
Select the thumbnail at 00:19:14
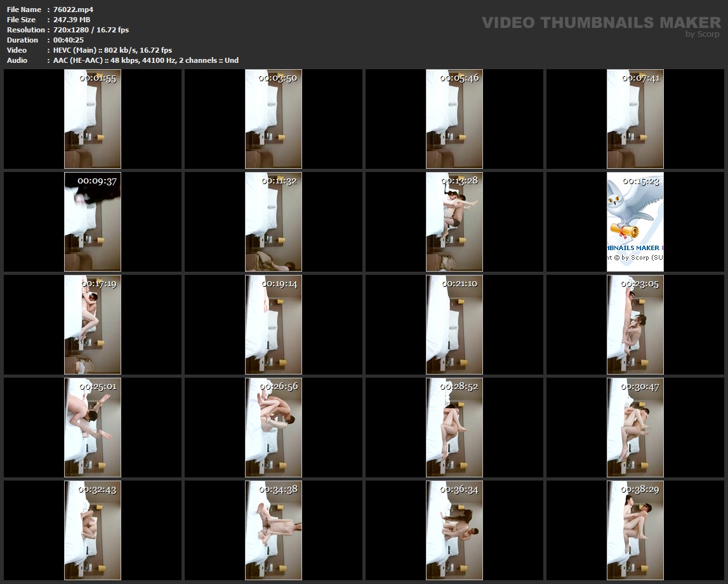click(274, 324)
